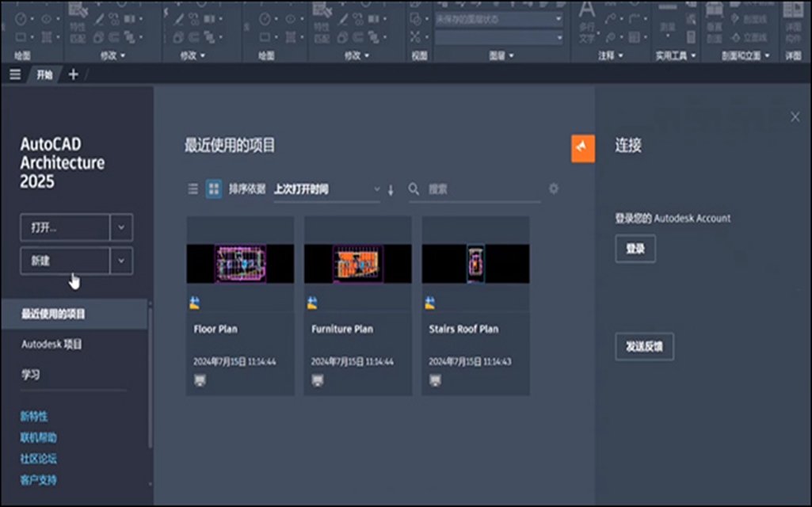Open the empty layer combo box below layer state
Screen dimensions: 812x507
point(499,37)
